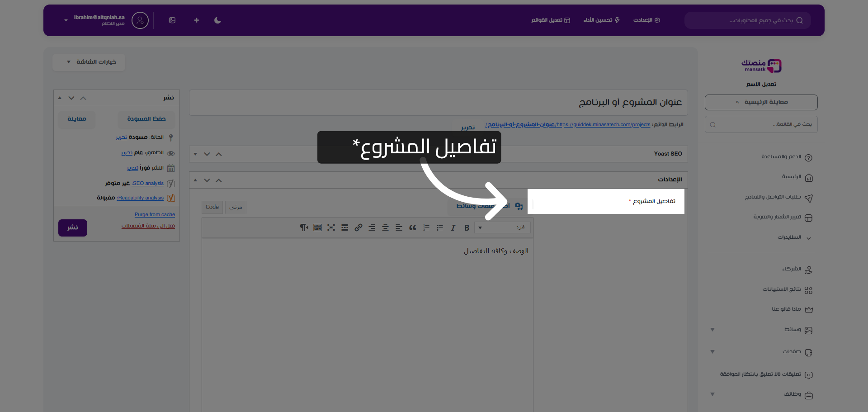This screenshot has height=412, width=868.
Task: Open الدعم والمساعدة from the sidebar
Action: 782,156
